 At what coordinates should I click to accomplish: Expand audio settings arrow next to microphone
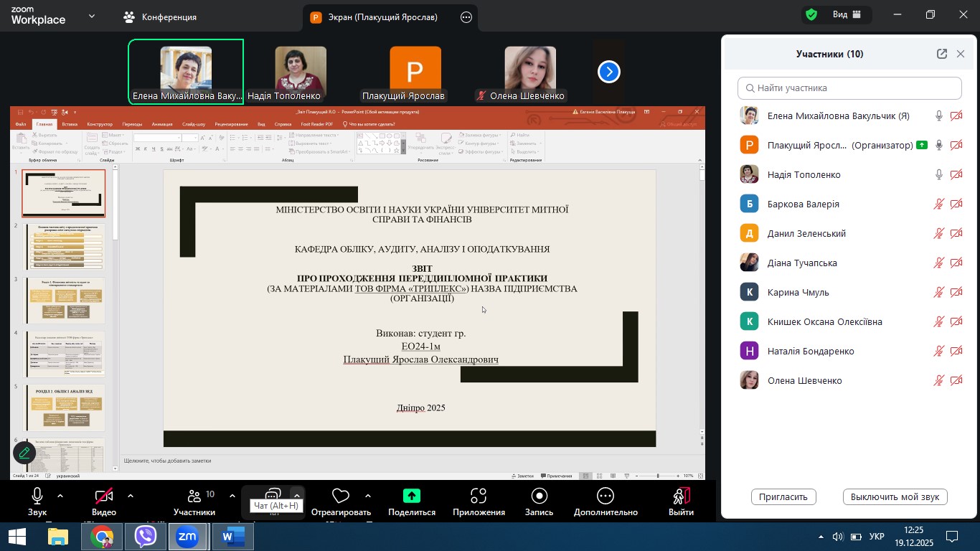coord(60,496)
